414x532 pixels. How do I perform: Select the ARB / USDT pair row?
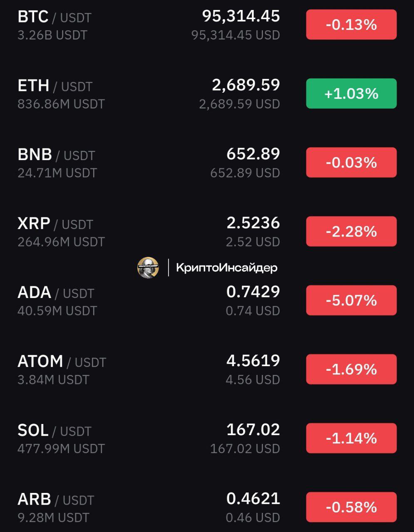56,500
